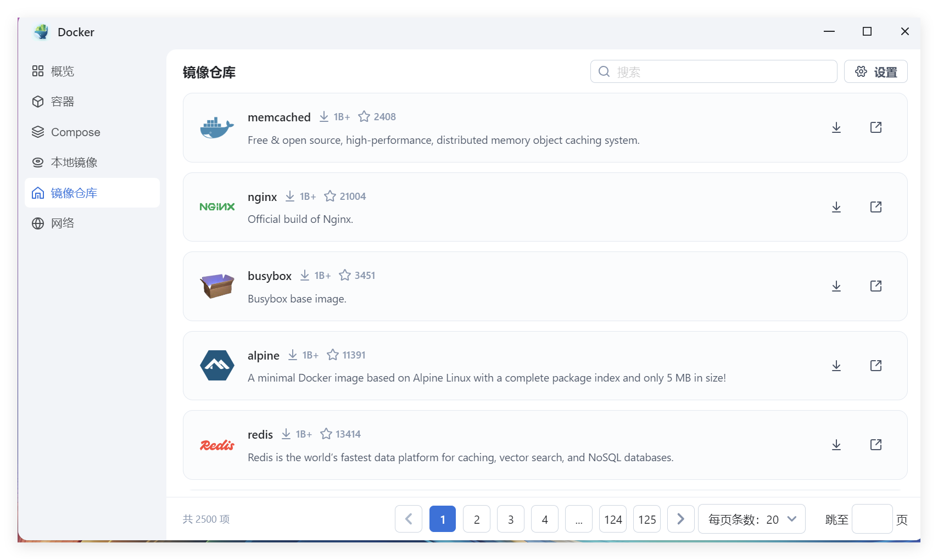Click the 共 2500 项 total count
The image size is (938, 560).
tap(206, 519)
